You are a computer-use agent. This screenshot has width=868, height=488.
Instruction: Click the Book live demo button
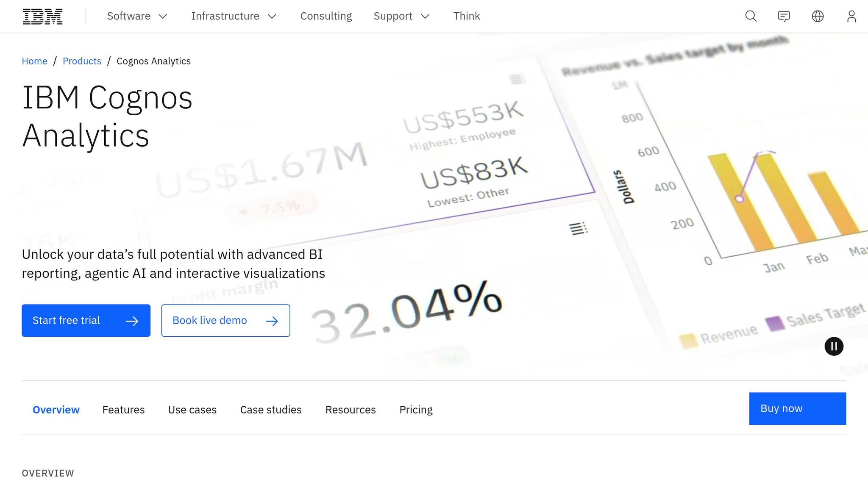pyautogui.click(x=225, y=321)
